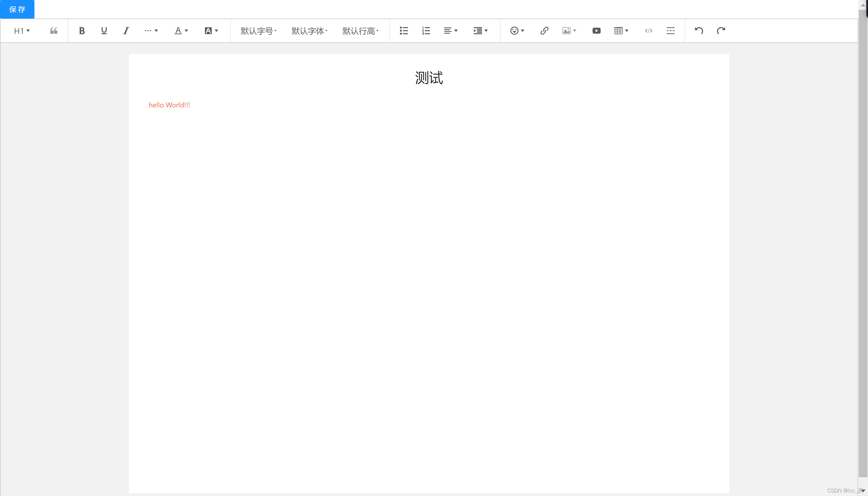Click the 测试 title heading
The image size is (868, 496).
point(429,78)
